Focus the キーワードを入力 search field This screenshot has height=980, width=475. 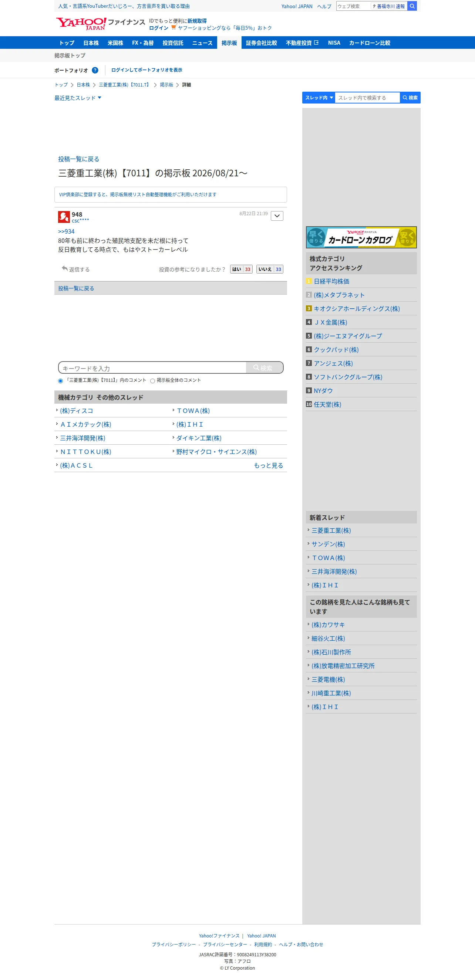pyautogui.click(x=152, y=368)
